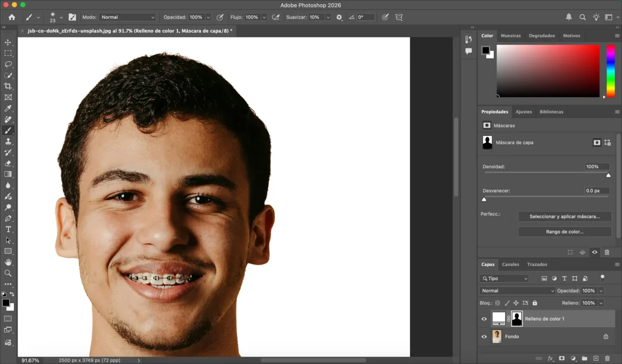Select the Zoom tool

pyautogui.click(x=8, y=273)
